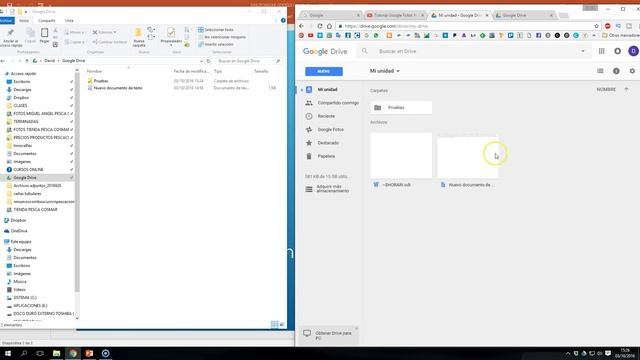Click the PowerPoint icon on the taskbar
This screenshot has height=360, width=640.
click(x=89, y=353)
